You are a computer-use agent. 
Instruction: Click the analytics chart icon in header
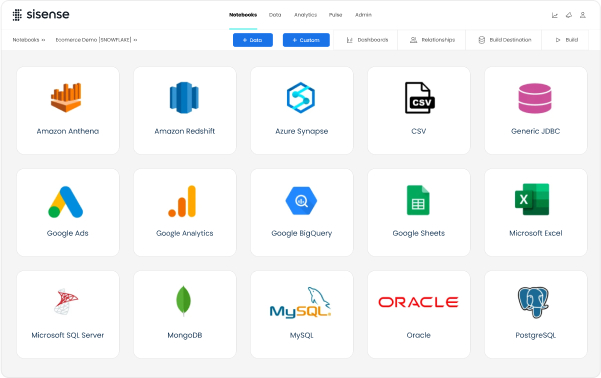pos(555,15)
